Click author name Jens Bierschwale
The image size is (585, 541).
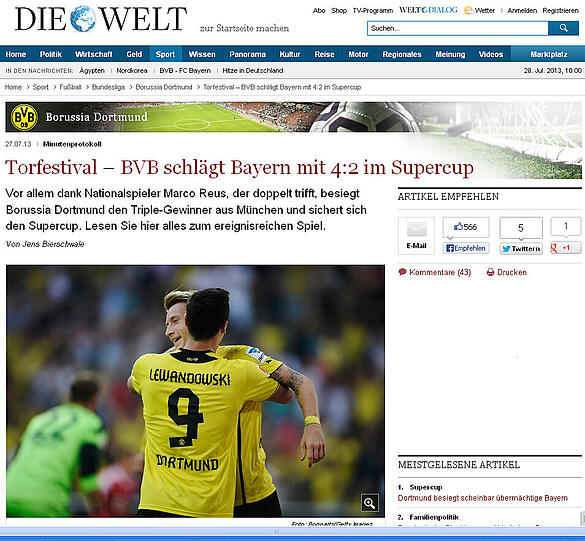pos(53,244)
